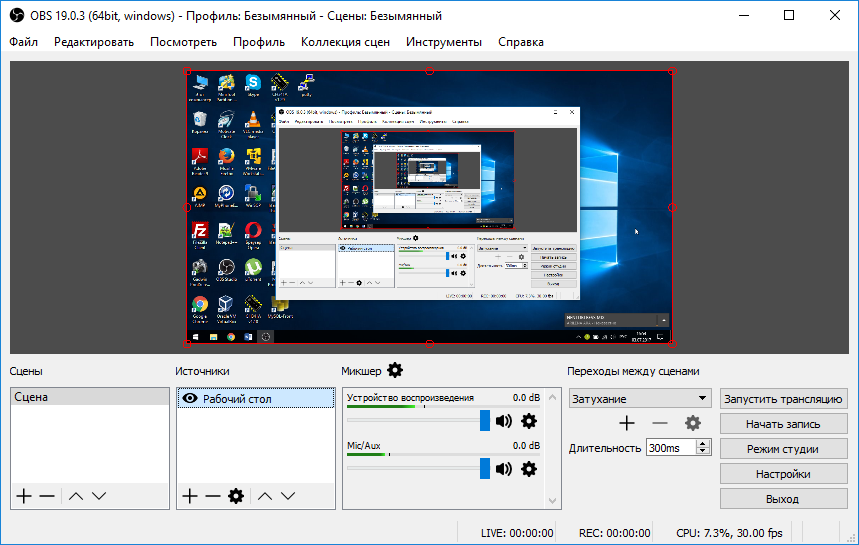
Task: Open the Затухание transition dropdown
Action: coord(640,398)
